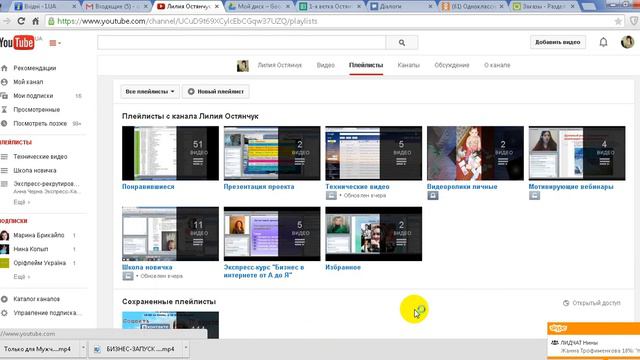The width and height of the screenshot is (640, 360).
Task: Open Все плейлисты dropdown
Action: 150,91
